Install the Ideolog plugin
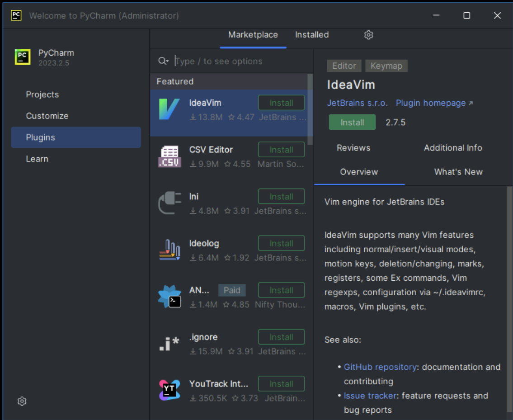The image size is (513, 420). 282,243
